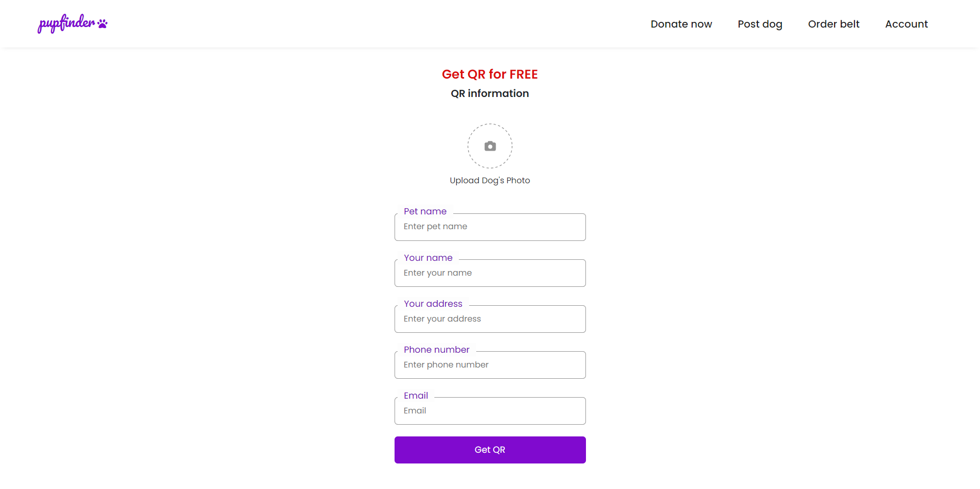Click the Upload Dog's Photo label

point(489,180)
